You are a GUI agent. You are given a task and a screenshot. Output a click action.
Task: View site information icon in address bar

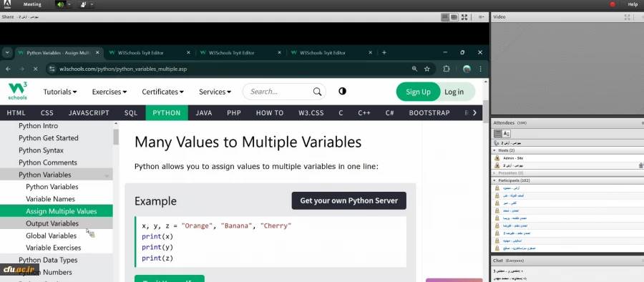52,69
